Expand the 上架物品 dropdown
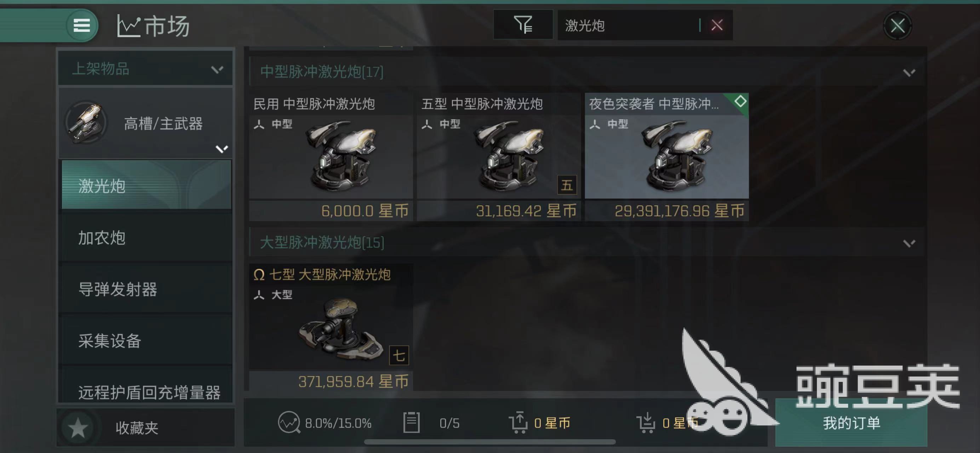980x453 pixels. point(145,69)
